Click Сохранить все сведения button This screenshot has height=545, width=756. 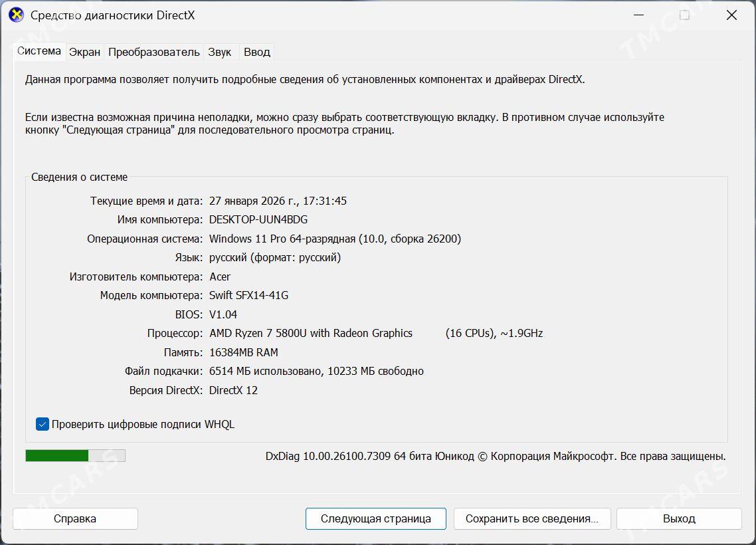click(x=531, y=518)
